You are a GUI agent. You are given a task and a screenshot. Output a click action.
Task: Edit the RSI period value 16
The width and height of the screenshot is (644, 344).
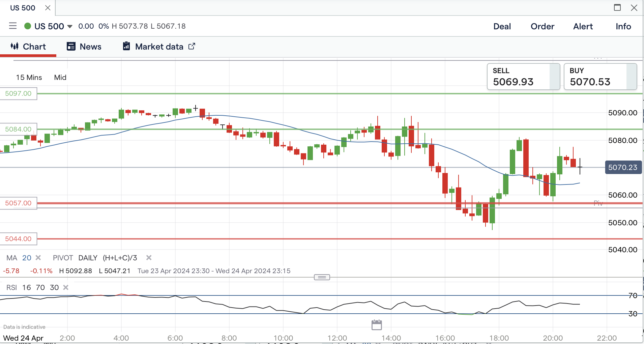[x=27, y=288]
